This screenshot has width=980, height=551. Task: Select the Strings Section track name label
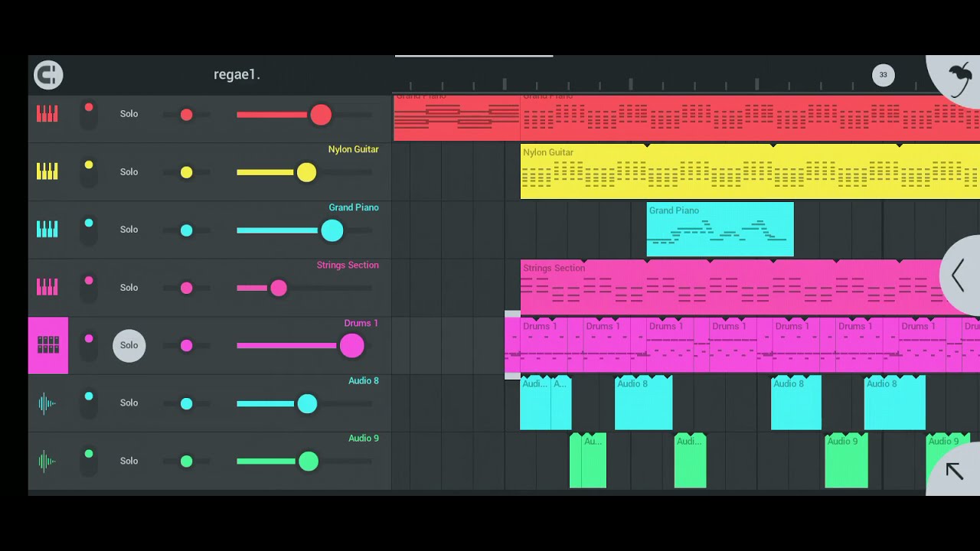[x=348, y=265]
